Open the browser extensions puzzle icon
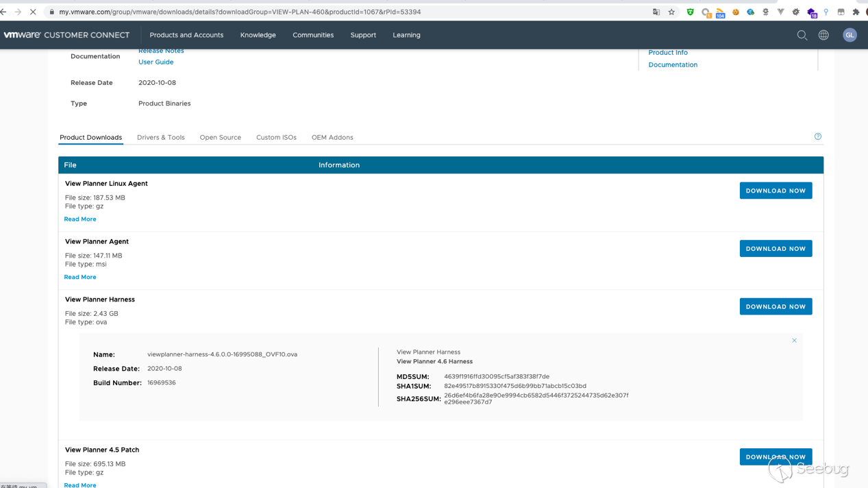The width and height of the screenshot is (868, 488). pyautogui.click(x=856, y=12)
